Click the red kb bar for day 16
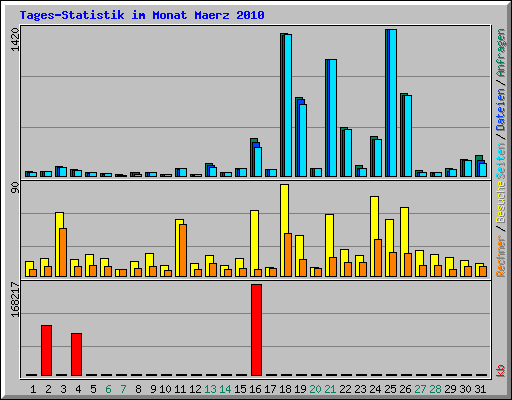 256,330
